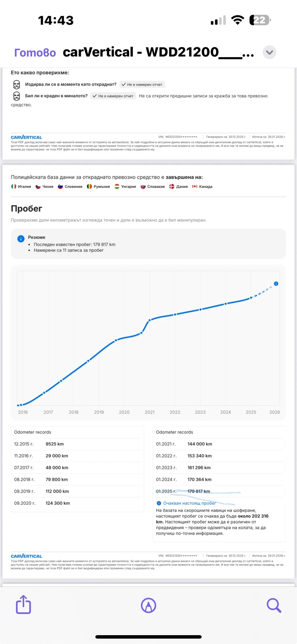Expand the document title chevron dropdown
The width and height of the screenshot is (297, 644).
pos(270,52)
